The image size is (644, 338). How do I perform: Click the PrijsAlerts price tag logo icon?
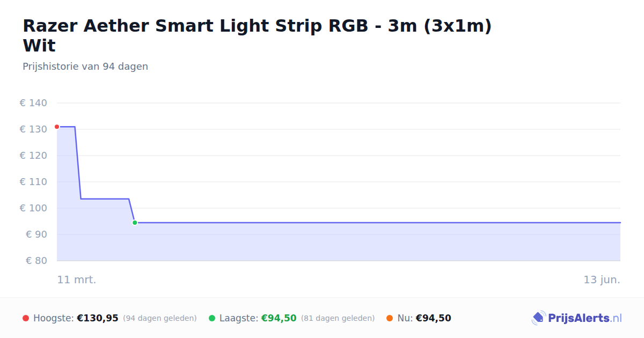[x=538, y=318]
